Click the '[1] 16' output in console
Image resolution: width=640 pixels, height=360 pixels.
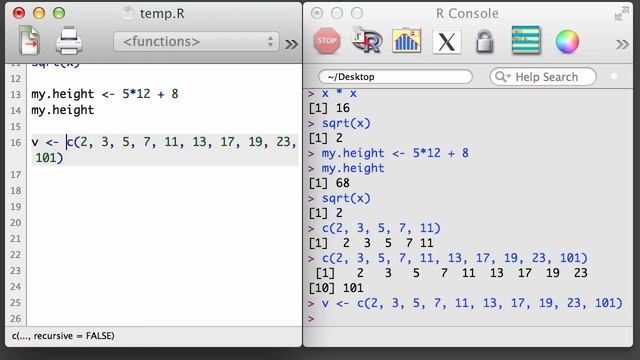[329, 108]
